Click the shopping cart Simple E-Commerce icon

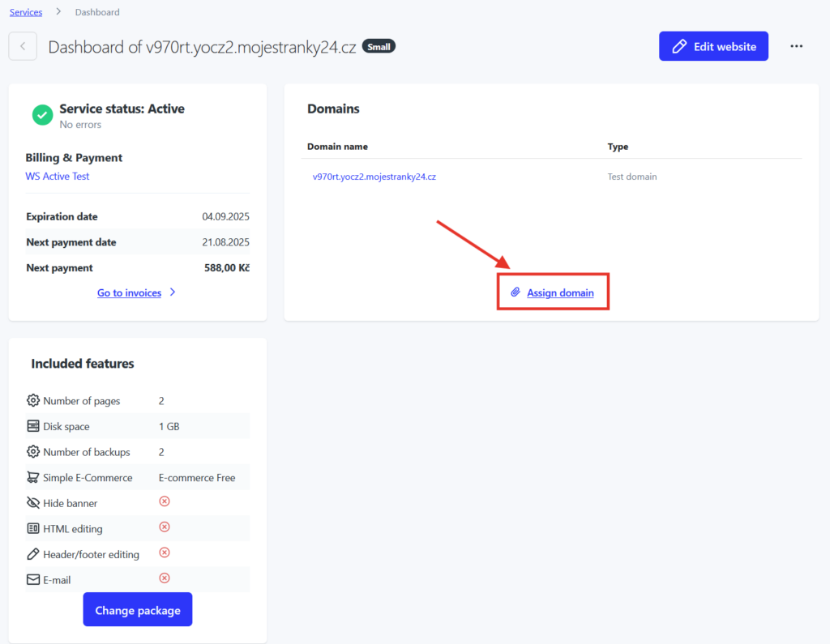pyautogui.click(x=33, y=478)
